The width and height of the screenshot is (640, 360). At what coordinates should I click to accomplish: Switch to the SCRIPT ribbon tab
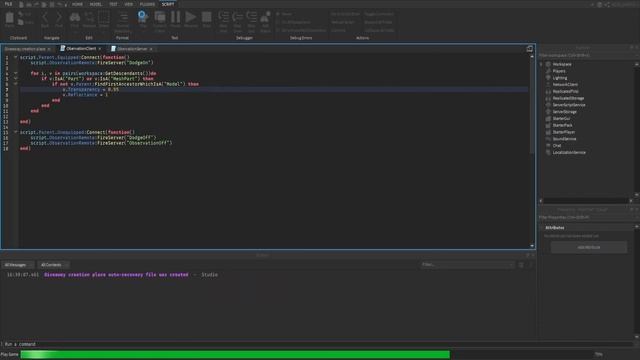point(168,4)
